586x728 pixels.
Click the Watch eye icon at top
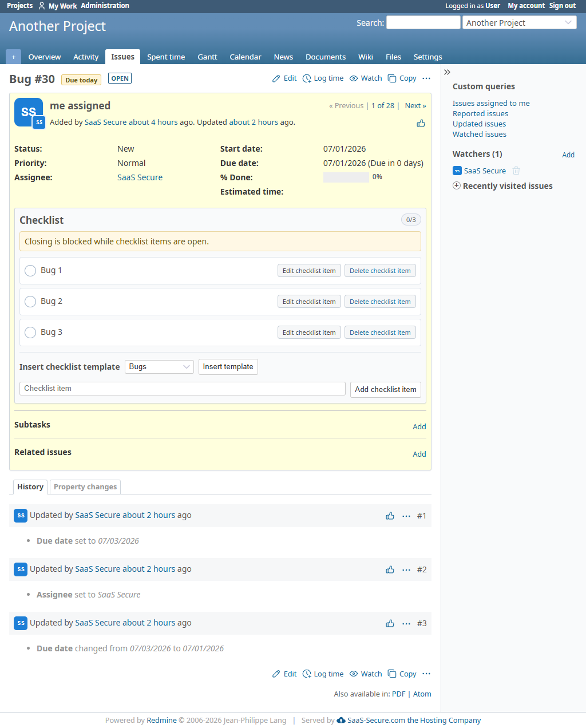click(354, 78)
